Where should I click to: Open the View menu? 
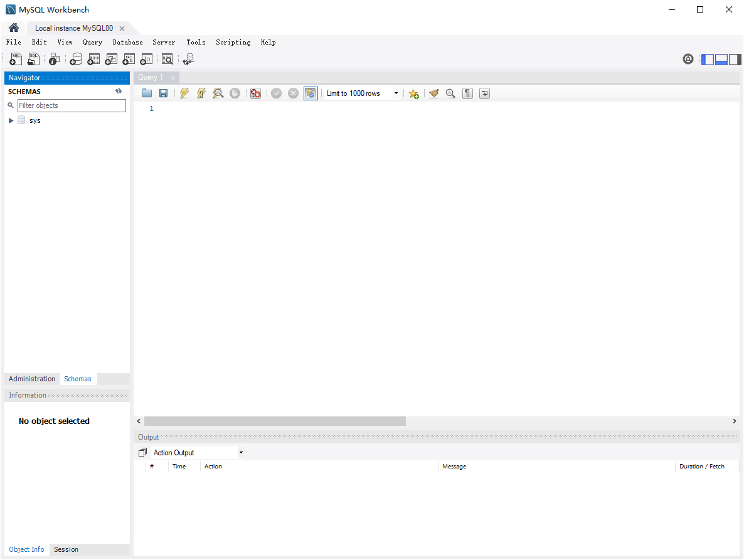click(x=65, y=42)
